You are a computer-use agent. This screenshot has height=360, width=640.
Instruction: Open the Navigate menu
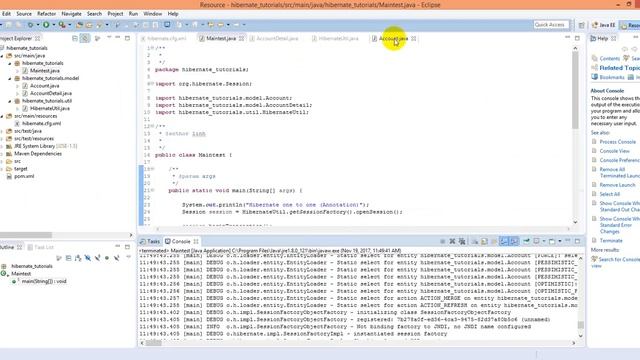pyautogui.click(x=71, y=13)
